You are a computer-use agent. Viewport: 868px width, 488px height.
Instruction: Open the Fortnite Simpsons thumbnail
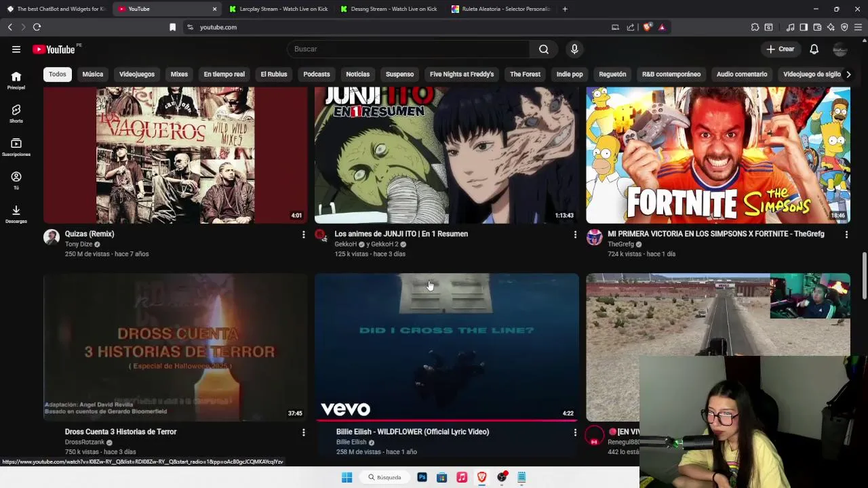coord(718,155)
